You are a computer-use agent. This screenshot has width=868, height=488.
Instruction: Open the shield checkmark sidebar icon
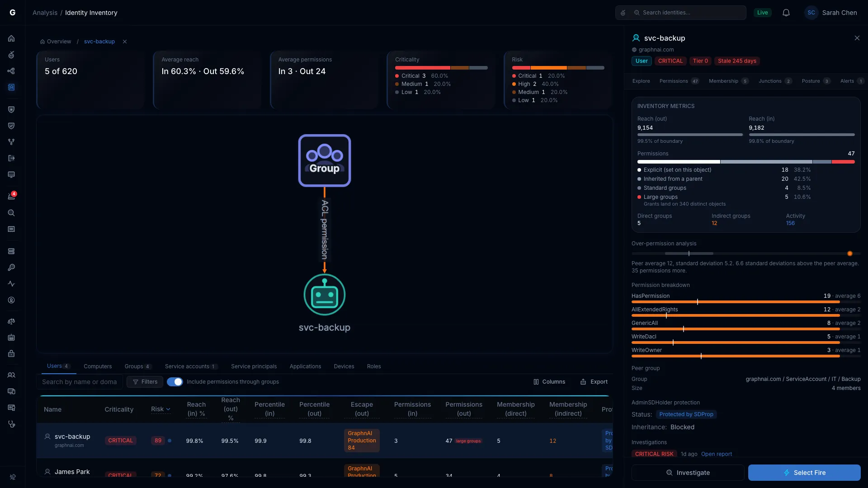point(11,126)
